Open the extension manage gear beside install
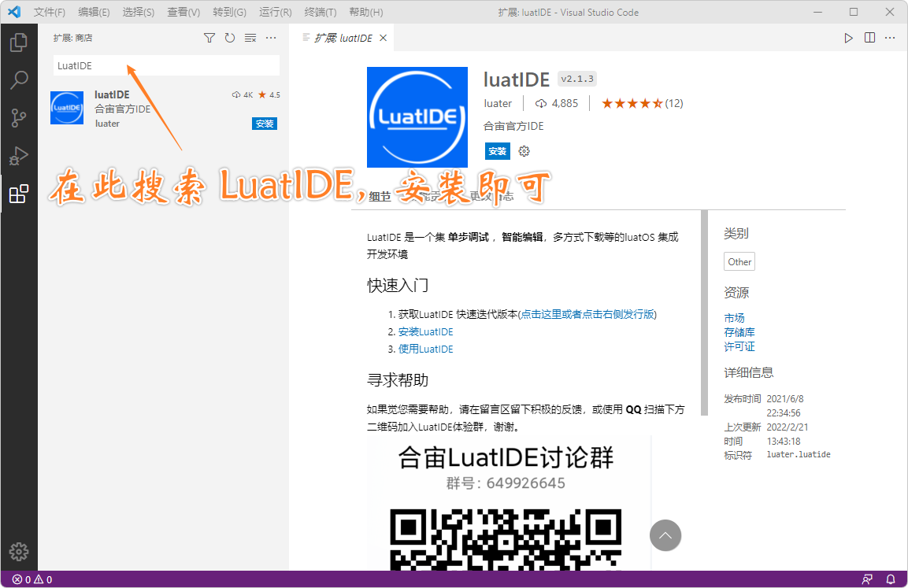Screen dimensions: 908x588 click(x=524, y=151)
